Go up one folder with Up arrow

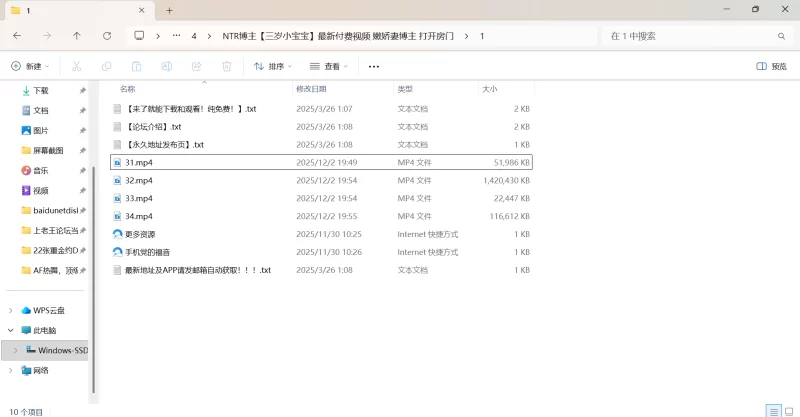pyautogui.click(x=77, y=36)
